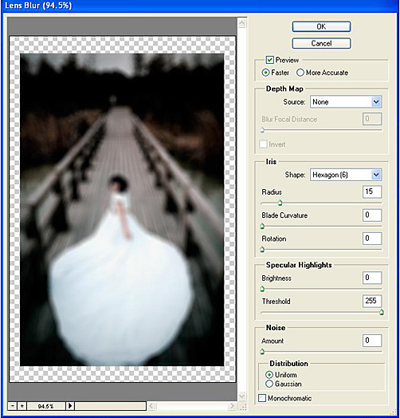This screenshot has height=418, width=400.
Task: Click the Noise Amount input field
Action: 372,340
